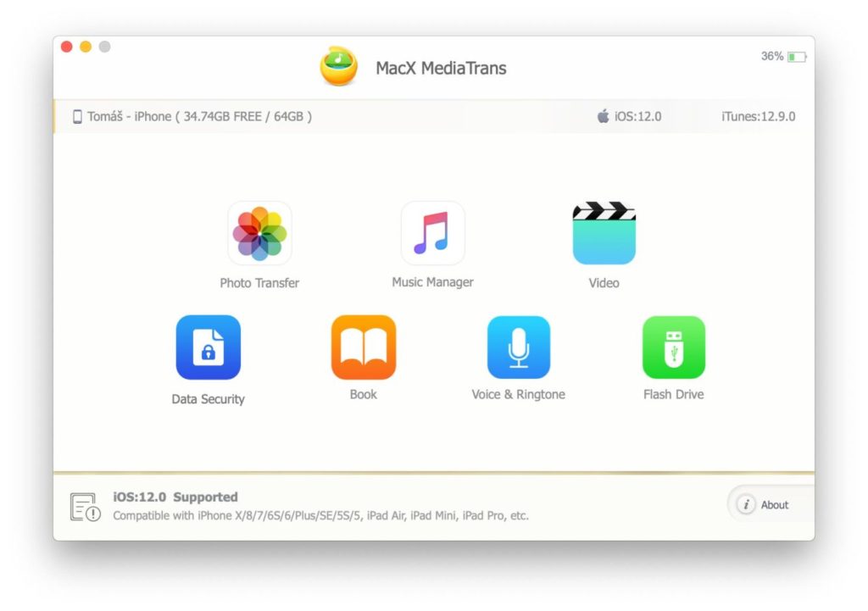This screenshot has height=611, width=868.
Task: Click the iTunes:12.9.0 version label
Action: 759,116
